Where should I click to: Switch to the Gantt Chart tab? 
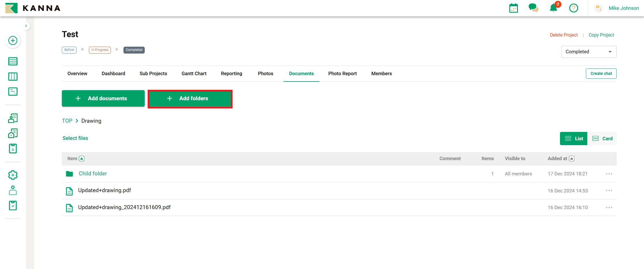(x=194, y=74)
